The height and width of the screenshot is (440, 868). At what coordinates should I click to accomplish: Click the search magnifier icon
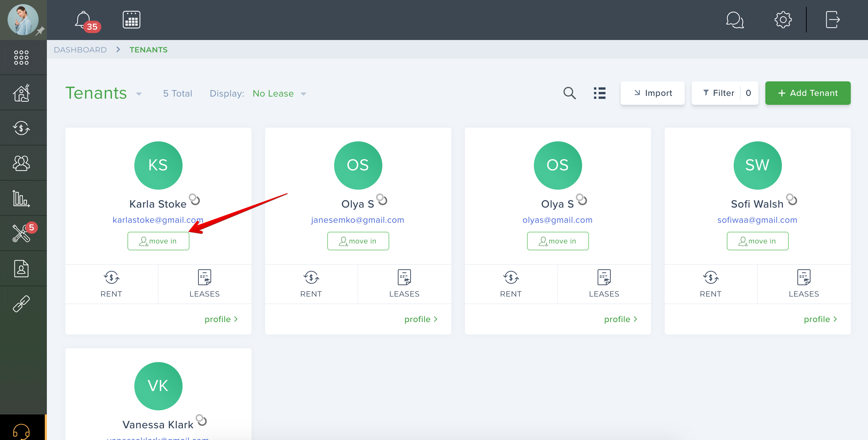coord(569,93)
